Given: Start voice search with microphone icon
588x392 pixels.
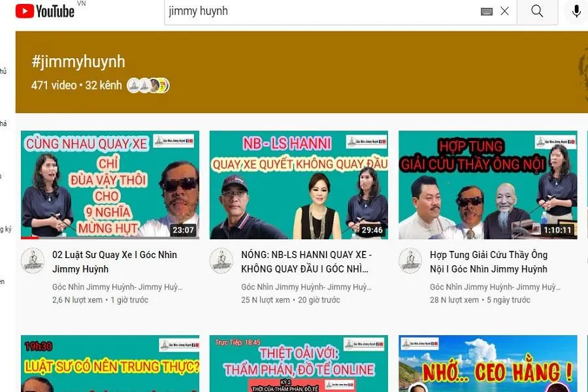Looking at the screenshot, I should pos(576,11).
